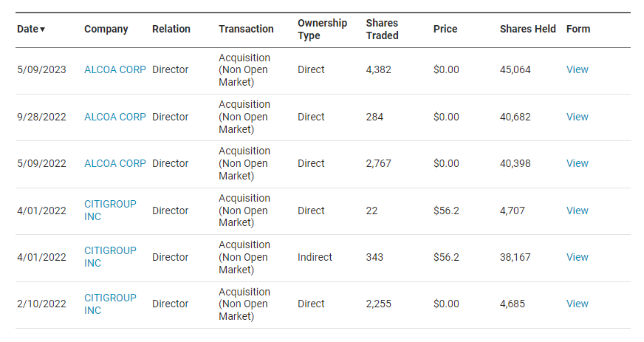Open ALCOA CORP link dated 5/09/2022
The height and width of the screenshot is (342, 644).
pos(115,163)
